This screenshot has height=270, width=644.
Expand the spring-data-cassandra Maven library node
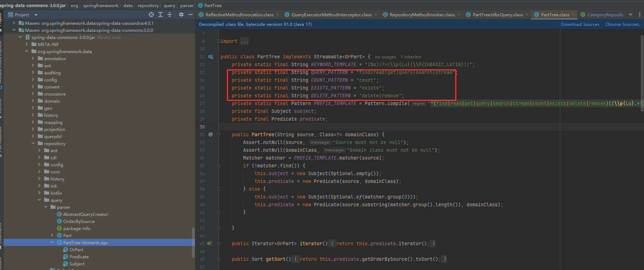14,23
